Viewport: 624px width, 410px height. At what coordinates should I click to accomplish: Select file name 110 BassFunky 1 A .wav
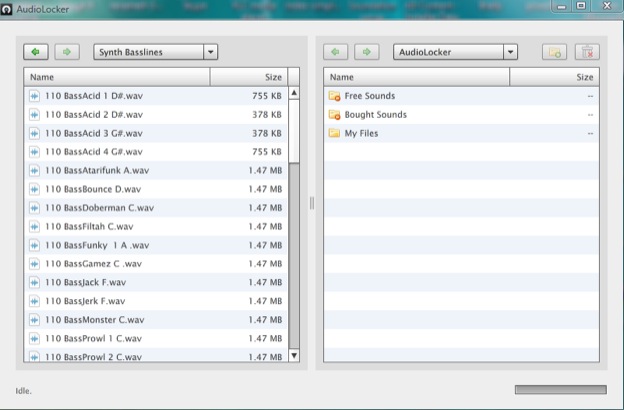click(x=97, y=245)
